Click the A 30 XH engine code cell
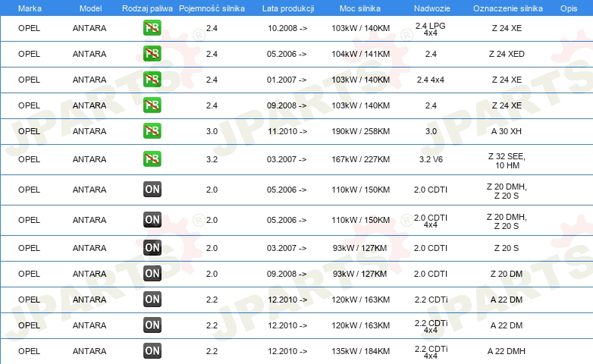 point(507,131)
